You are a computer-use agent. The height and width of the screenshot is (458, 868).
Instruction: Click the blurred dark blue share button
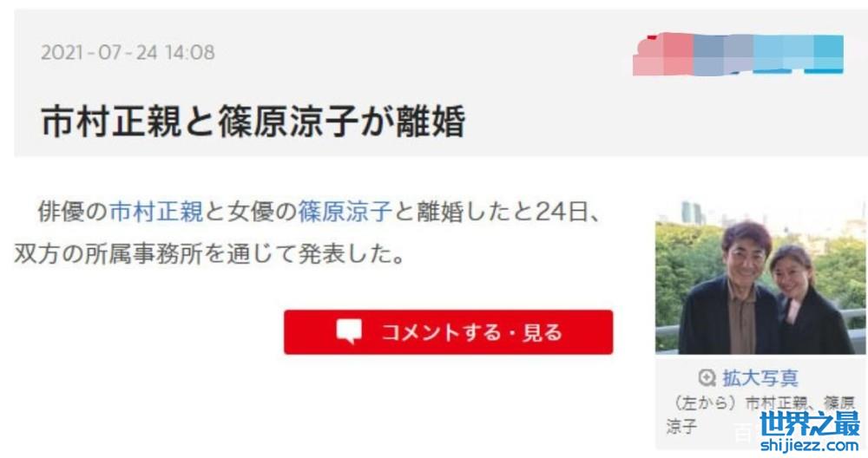coord(722,54)
